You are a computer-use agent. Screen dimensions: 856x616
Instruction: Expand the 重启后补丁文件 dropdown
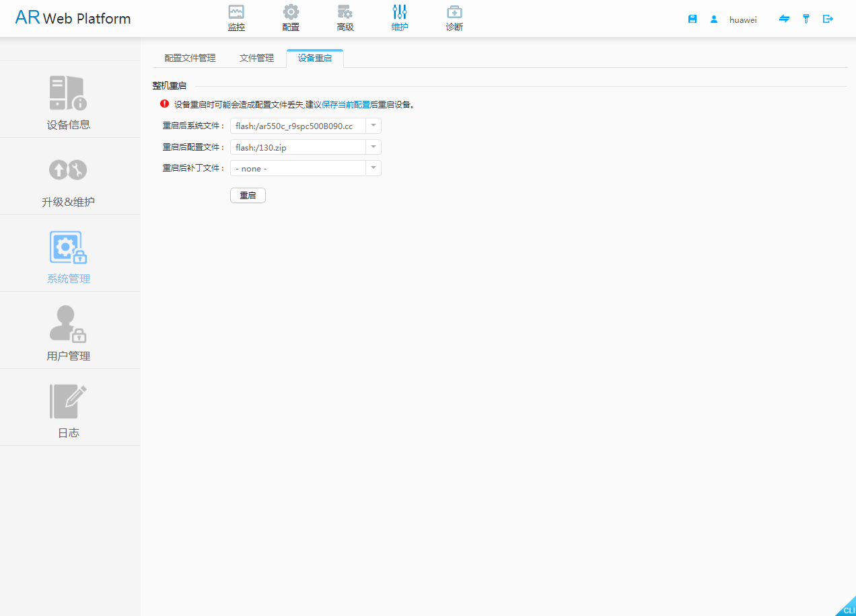click(373, 168)
